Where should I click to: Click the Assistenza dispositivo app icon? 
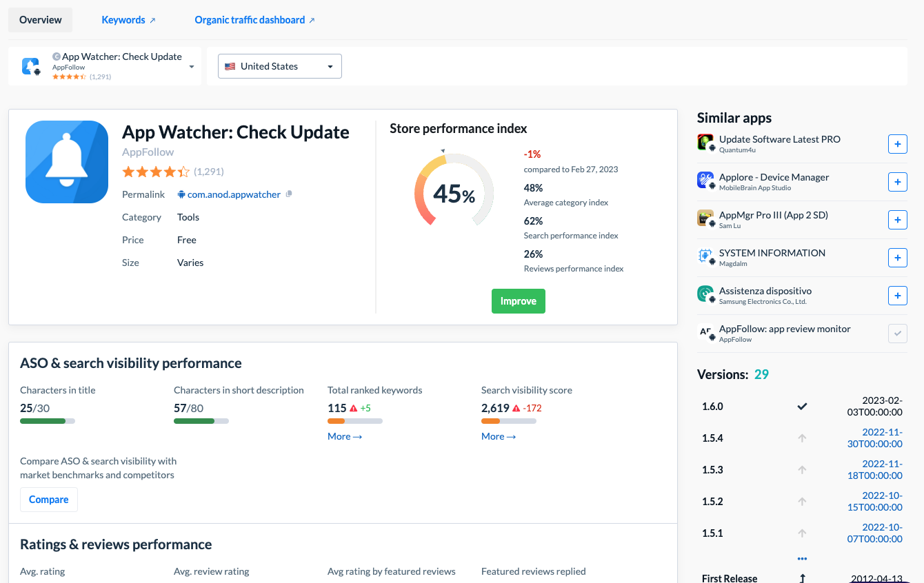click(705, 294)
